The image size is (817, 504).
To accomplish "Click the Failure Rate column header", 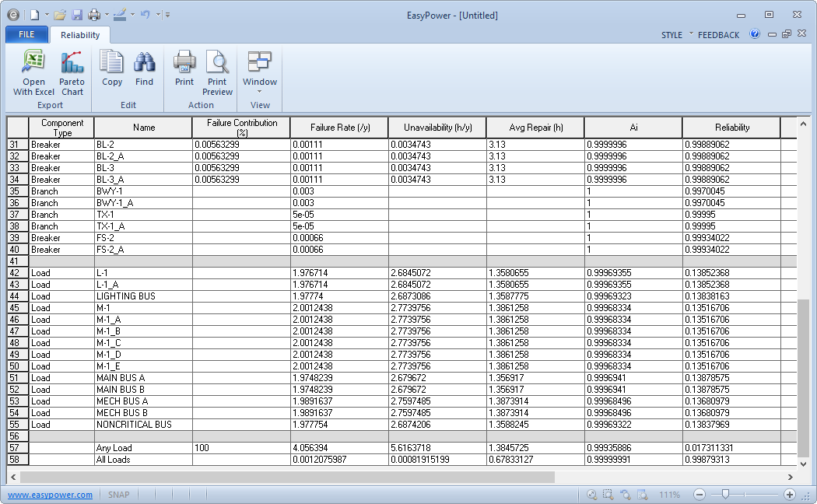I will pyautogui.click(x=338, y=128).
